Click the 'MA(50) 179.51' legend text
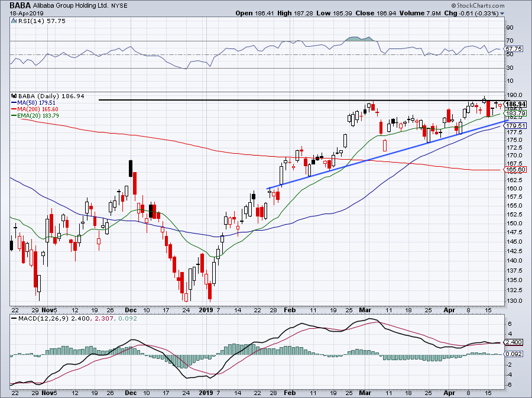Screen dimensions: 532x398 [x=36, y=102]
